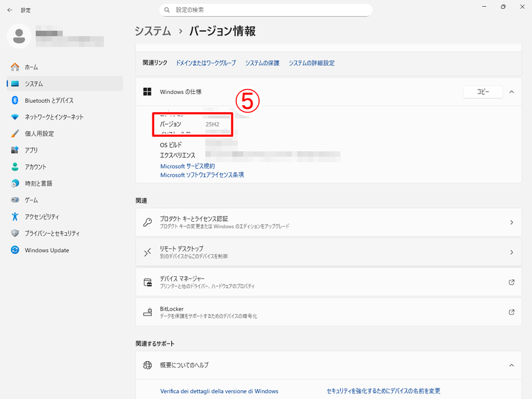Open ネットワークとインターネット settings
The width and height of the screenshot is (532, 399).
(x=65, y=117)
